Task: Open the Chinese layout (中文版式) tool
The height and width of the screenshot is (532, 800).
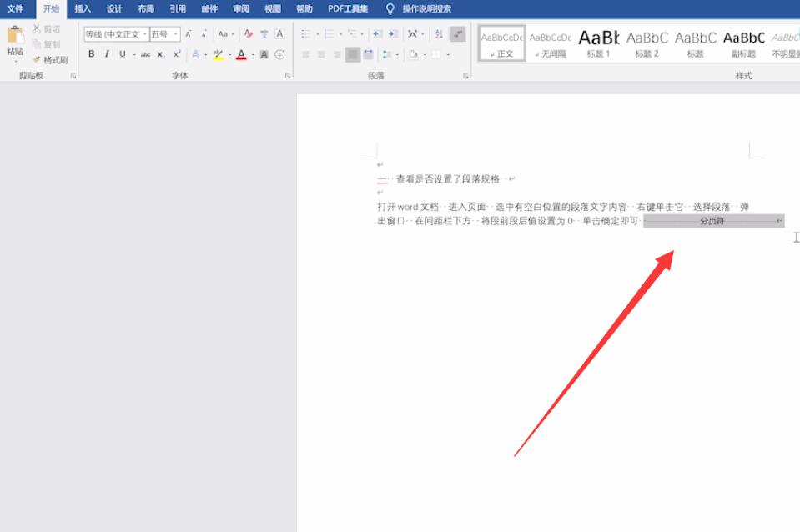Action: pyautogui.click(x=413, y=34)
